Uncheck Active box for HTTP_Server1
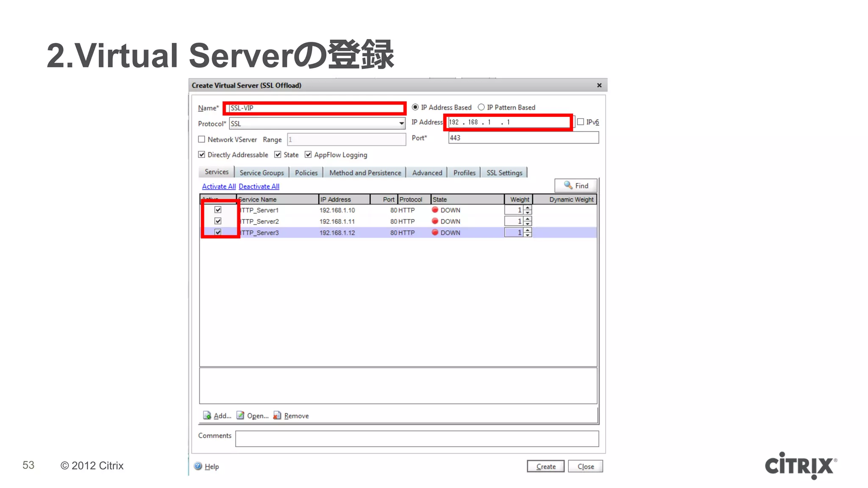This screenshot has height=488, width=868. [218, 210]
